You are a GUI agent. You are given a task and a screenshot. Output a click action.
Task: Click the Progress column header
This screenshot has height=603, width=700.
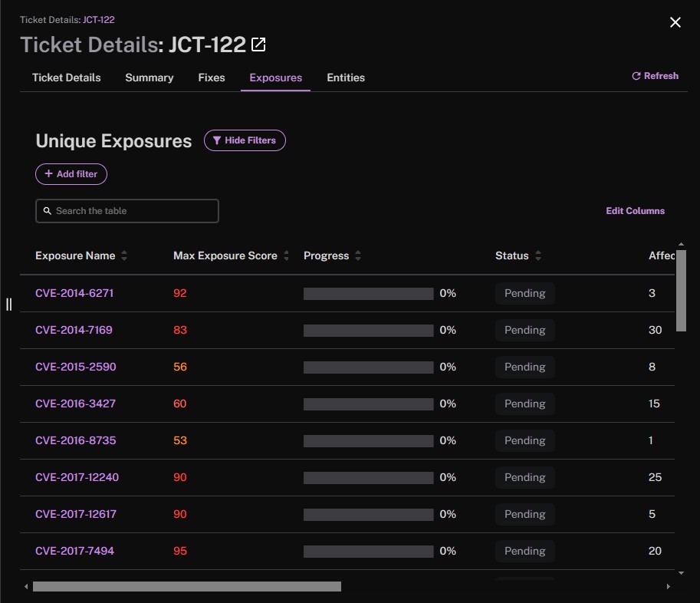click(326, 255)
